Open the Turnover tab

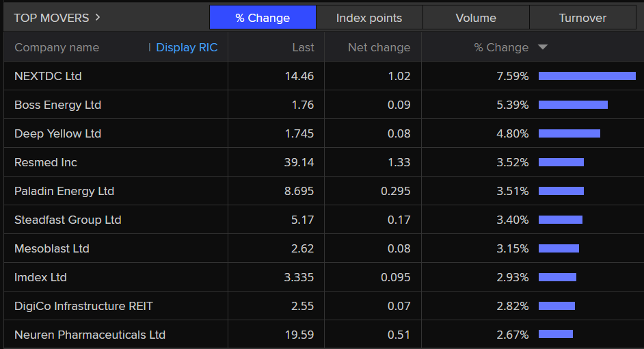(x=582, y=18)
